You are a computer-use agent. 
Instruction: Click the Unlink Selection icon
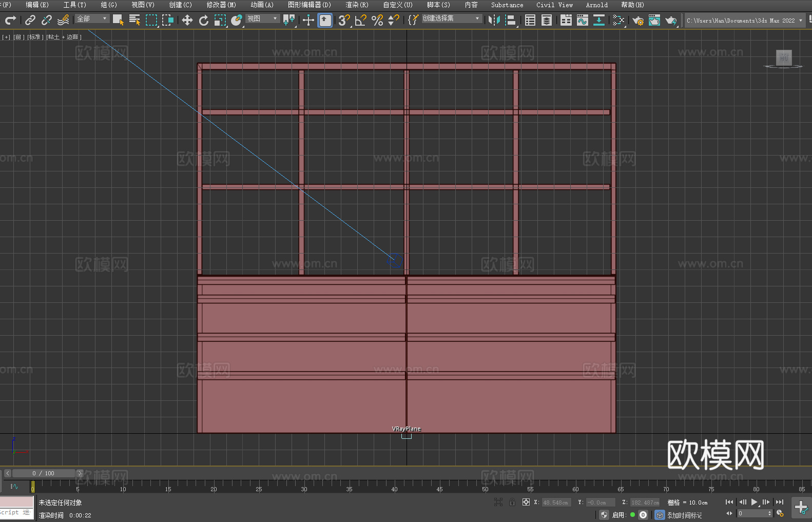tap(47, 20)
